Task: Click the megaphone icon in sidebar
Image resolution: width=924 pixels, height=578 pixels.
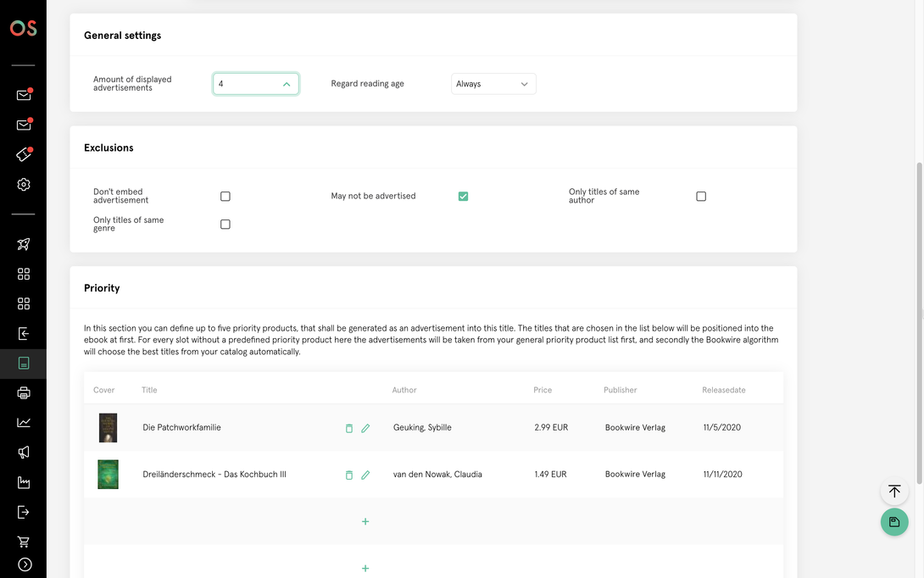Action: (24, 453)
